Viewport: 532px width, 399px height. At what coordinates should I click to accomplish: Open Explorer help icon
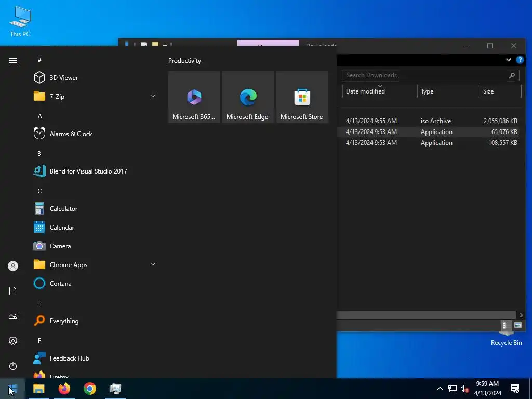[520, 60]
